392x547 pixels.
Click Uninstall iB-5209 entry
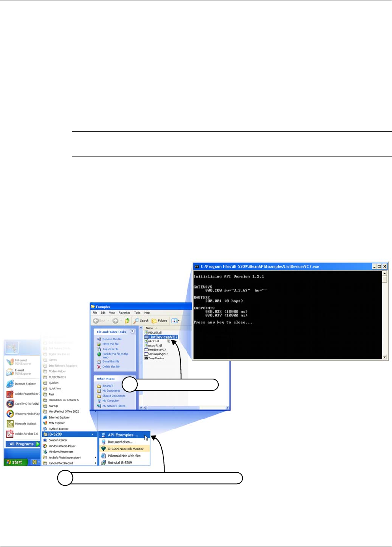[124, 462]
